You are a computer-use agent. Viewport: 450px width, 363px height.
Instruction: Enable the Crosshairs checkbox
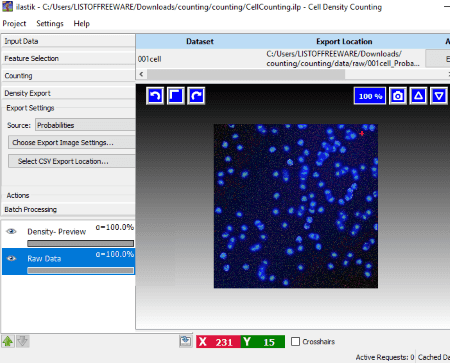coord(295,342)
